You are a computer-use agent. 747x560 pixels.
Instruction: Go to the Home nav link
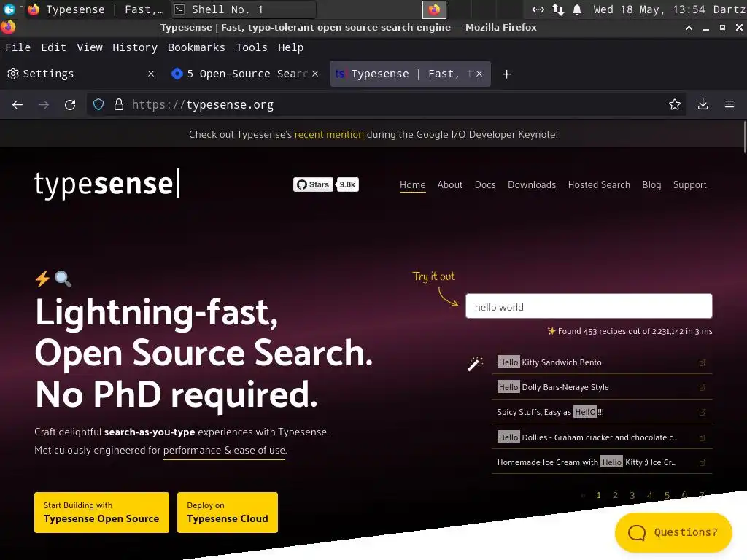tap(413, 184)
